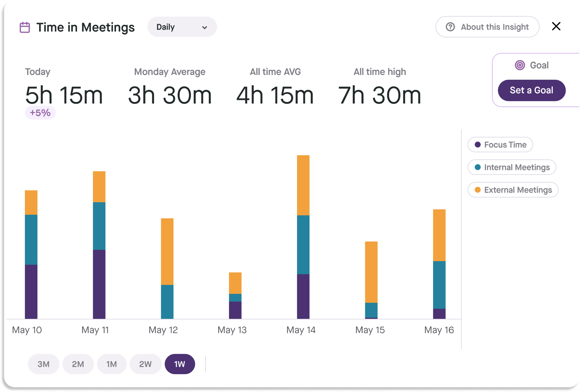Click the question mark help icon

tap(450, 27)
